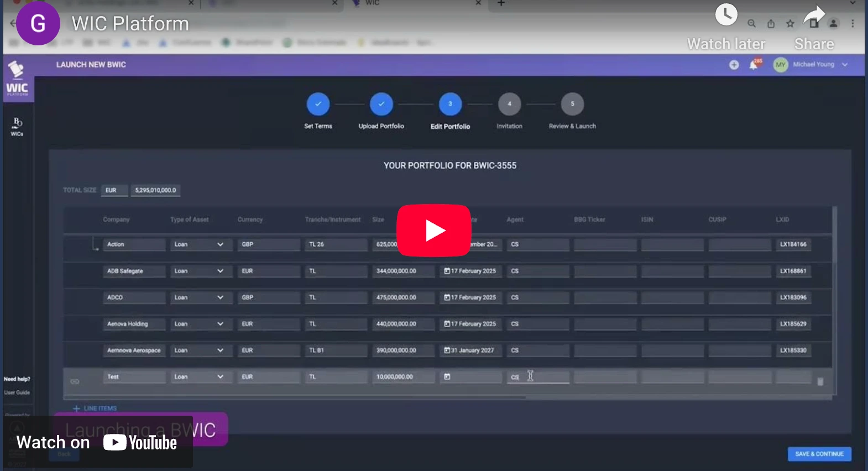Click Save & Continue button

click(x=819, y=454)
